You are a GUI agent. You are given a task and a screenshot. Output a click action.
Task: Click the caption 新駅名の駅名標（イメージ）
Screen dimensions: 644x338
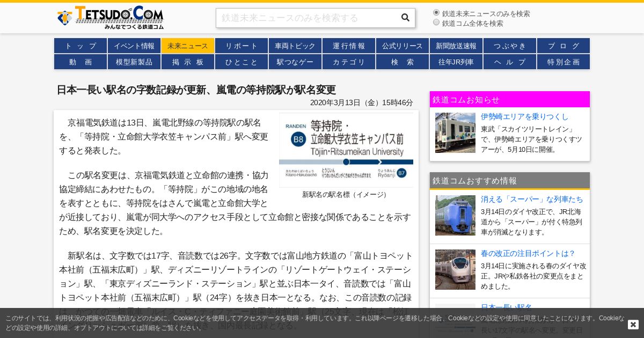pos(346,195)
